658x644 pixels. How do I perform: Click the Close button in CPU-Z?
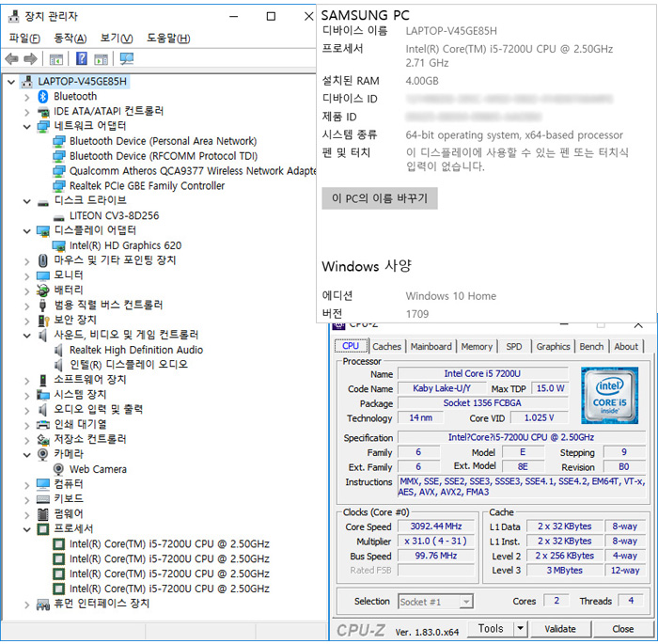pyautogui.click(x=622, y=629)
